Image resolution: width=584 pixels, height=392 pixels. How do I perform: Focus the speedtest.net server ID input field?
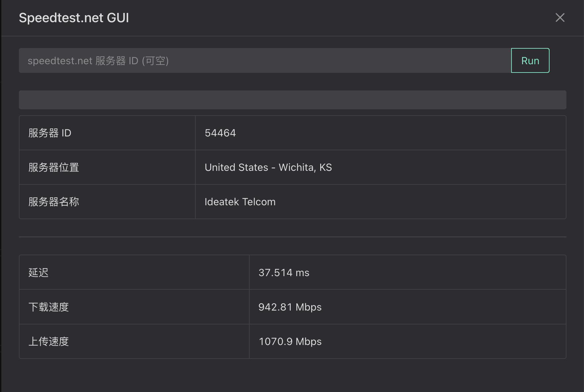point(265,61)
